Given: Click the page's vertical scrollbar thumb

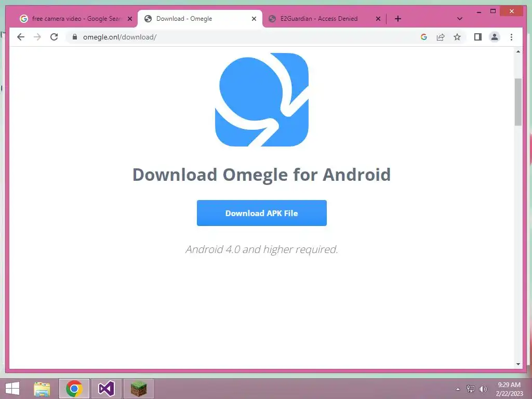Looking at the screenshot, I should (518, 102).
